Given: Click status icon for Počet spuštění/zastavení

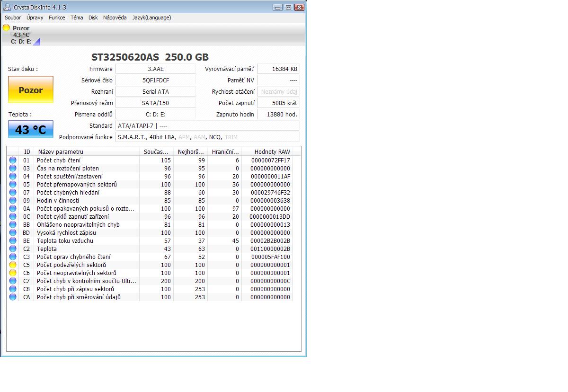Looking at the screenshot, I should click(x=13, y=177).
